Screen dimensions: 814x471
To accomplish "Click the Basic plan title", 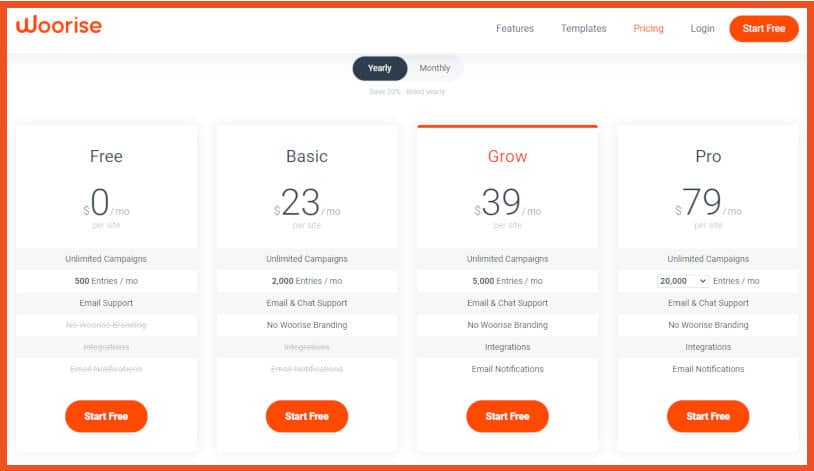I will click(x=307, y=156).
